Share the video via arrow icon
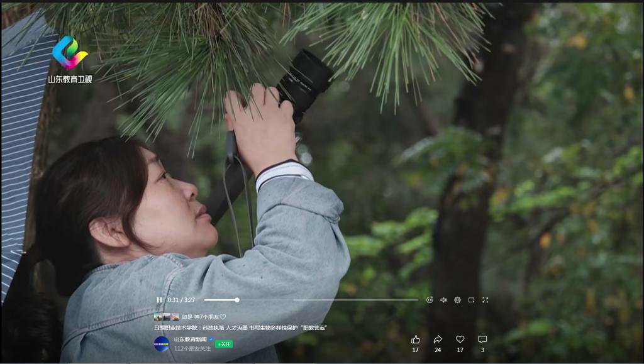 [438, 339]
